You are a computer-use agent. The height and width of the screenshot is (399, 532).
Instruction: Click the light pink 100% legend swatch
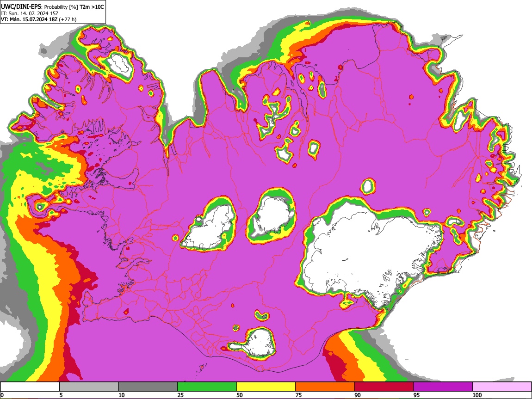502,387
